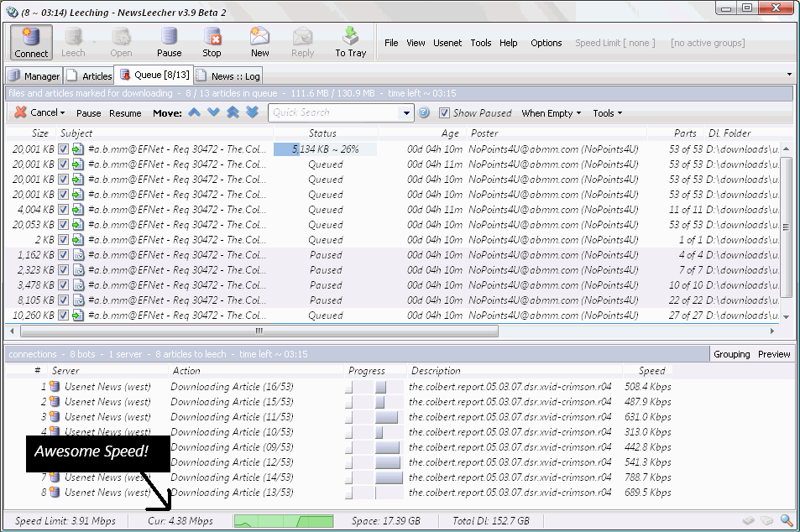Screen dimensions: 800x532
Task: Uncheck the checkbox on the 20,053 KB row
Action: tap(63, 225)
